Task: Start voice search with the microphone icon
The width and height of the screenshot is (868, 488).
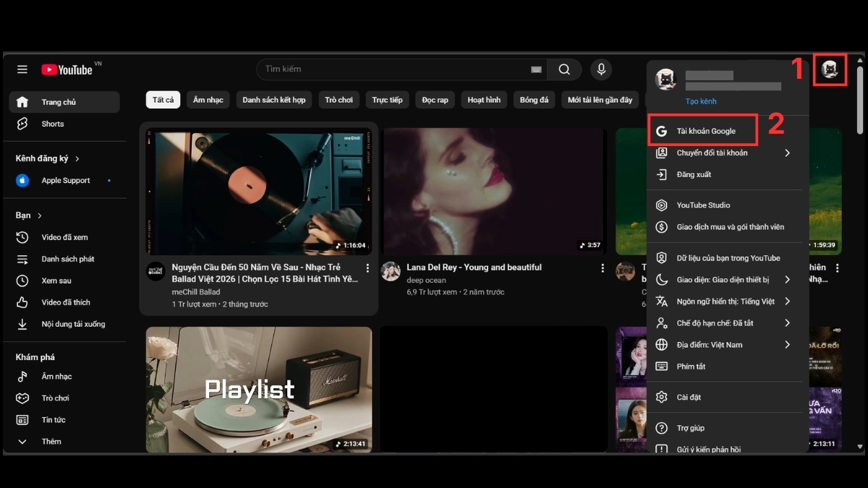Action: pyautogui.click(x=600, y=69)
